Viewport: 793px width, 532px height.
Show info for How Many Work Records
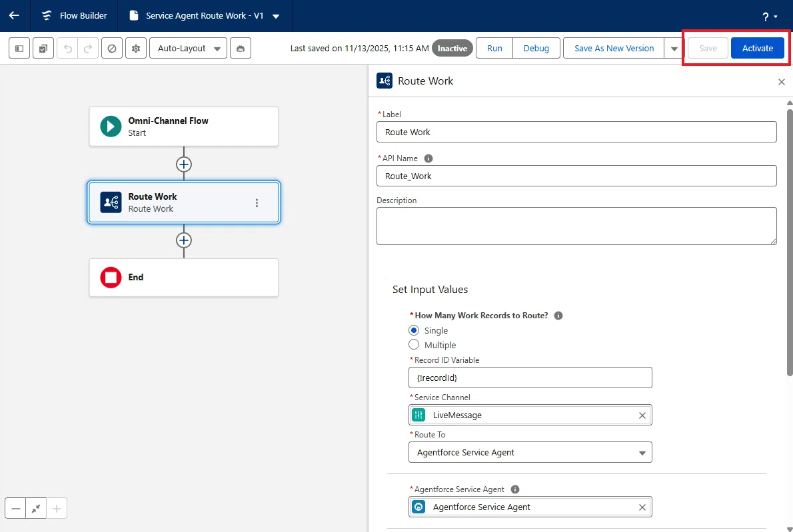point(558,315)
